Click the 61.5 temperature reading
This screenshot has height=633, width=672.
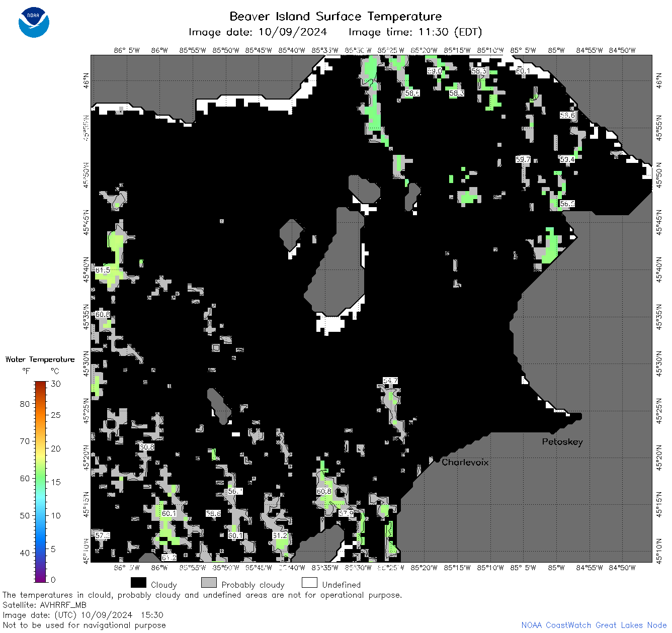coord(103,270)
